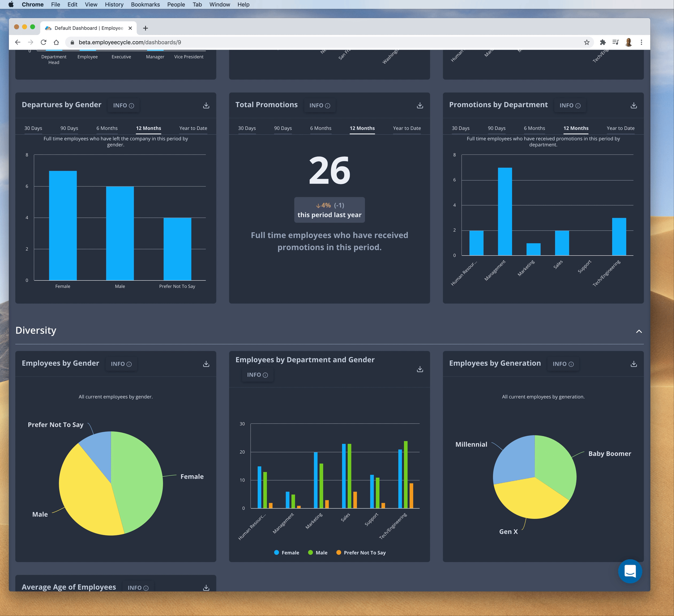The width and height of the screenshot is (674, 616).
Task: Collapse the Diversity section
Action: coord(638,332)
